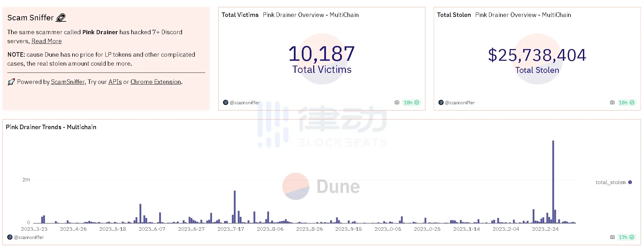Click scamsniffer avatar under Total Victims
The width and height of the screenshot is (644, 249).
[x=225, y=103]
